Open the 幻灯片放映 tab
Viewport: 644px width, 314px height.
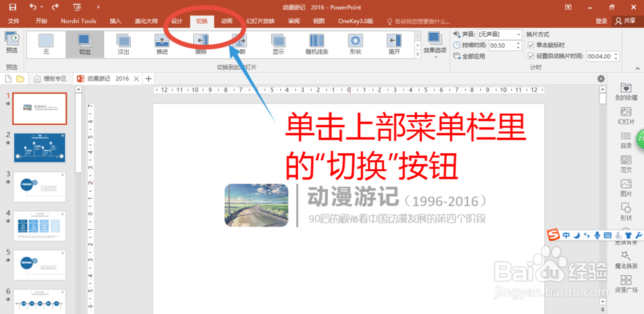pyautogui.click(x=260, y=21)
